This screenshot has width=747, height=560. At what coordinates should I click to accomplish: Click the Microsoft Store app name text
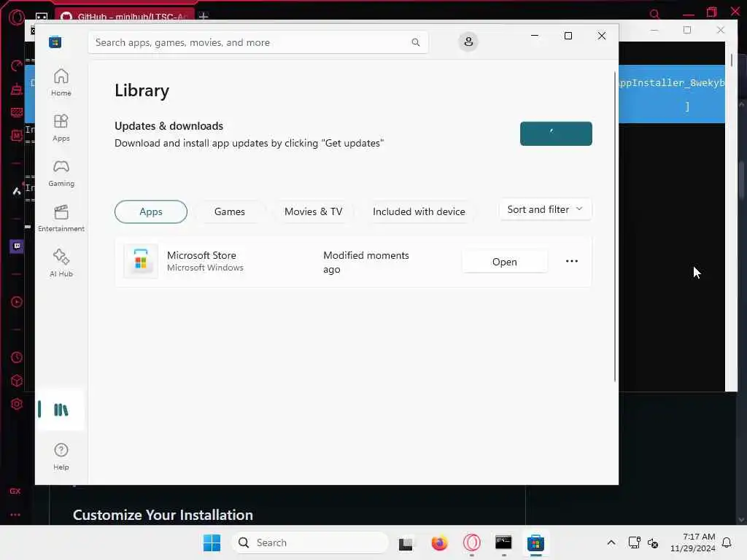click(201, 255)
